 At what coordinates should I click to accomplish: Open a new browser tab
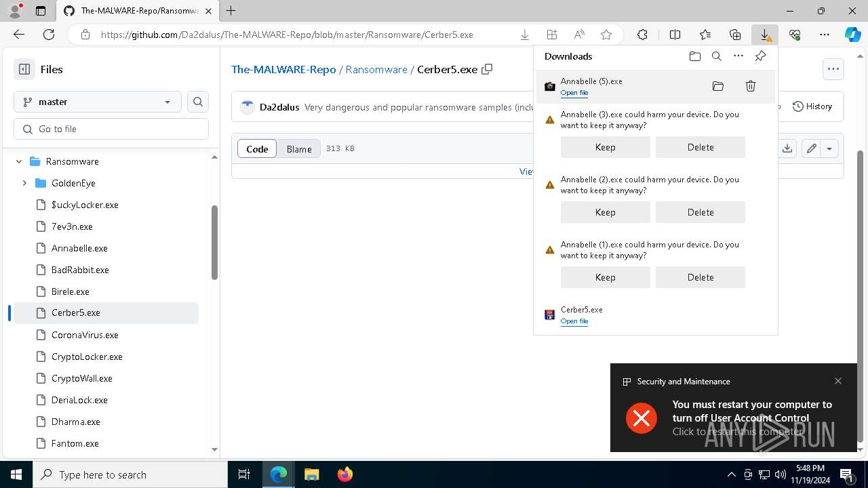[x=231, y=11]
